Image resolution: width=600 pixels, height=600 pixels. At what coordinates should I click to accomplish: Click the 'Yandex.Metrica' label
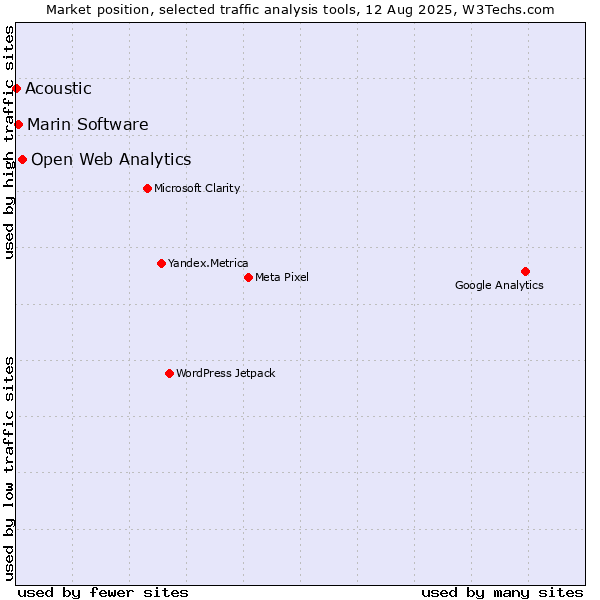pyautogui.click(x=208, y=263)
